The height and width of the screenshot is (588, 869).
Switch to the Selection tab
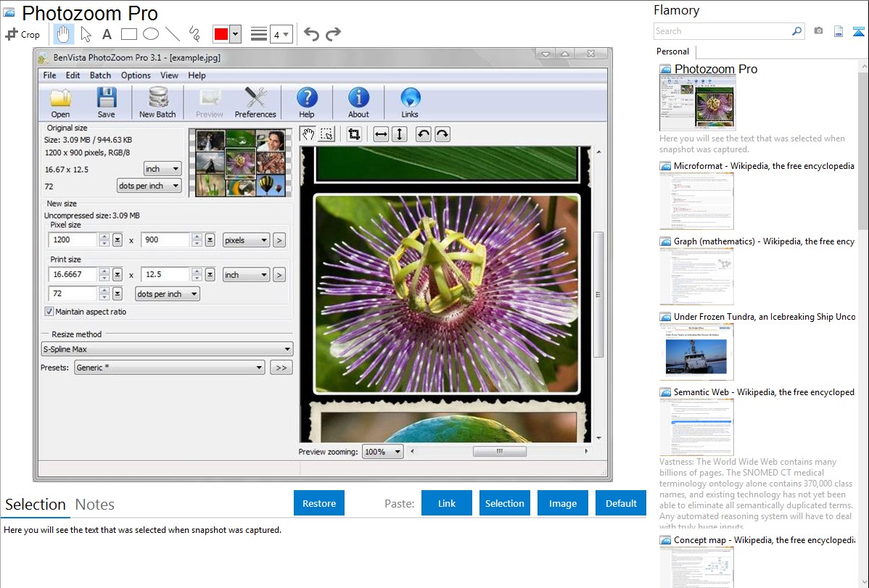(x=36, y=505)
